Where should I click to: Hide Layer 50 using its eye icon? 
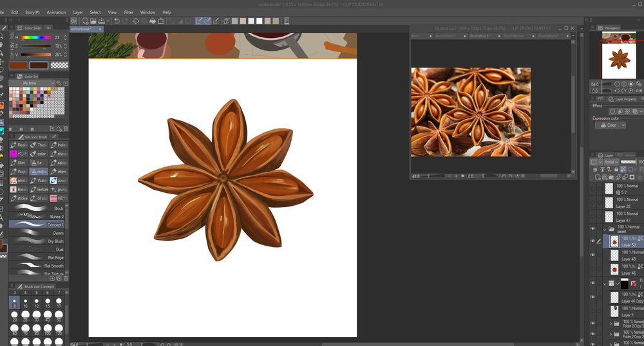tap(592, 241)
